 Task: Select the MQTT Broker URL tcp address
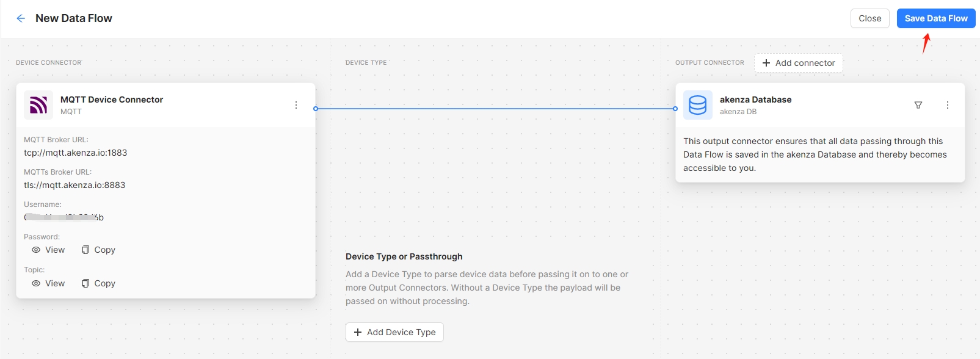click(x=76, y=153)
